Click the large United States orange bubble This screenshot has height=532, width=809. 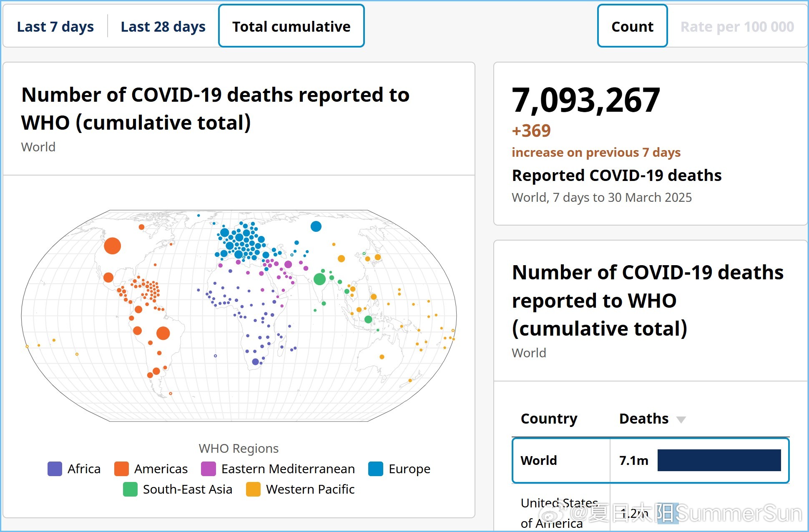(112, 246)
